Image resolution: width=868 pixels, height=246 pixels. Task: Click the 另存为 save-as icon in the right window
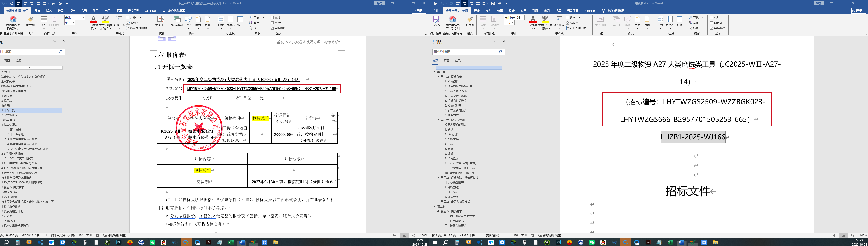(x=436, y=21)
